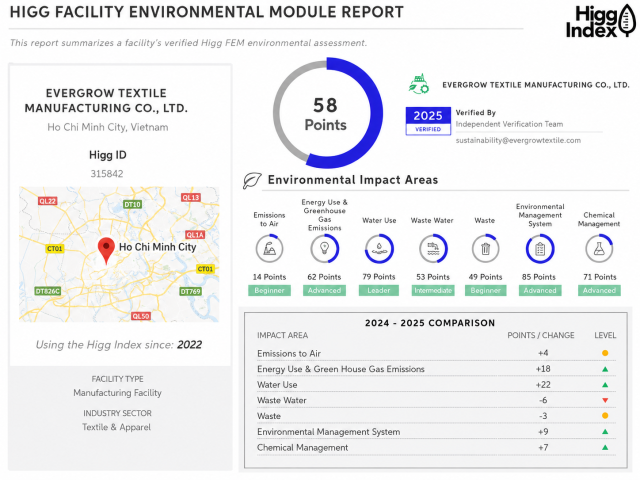Click the Higg Index logo
The image size is (640, 480).
coord(601,21)
